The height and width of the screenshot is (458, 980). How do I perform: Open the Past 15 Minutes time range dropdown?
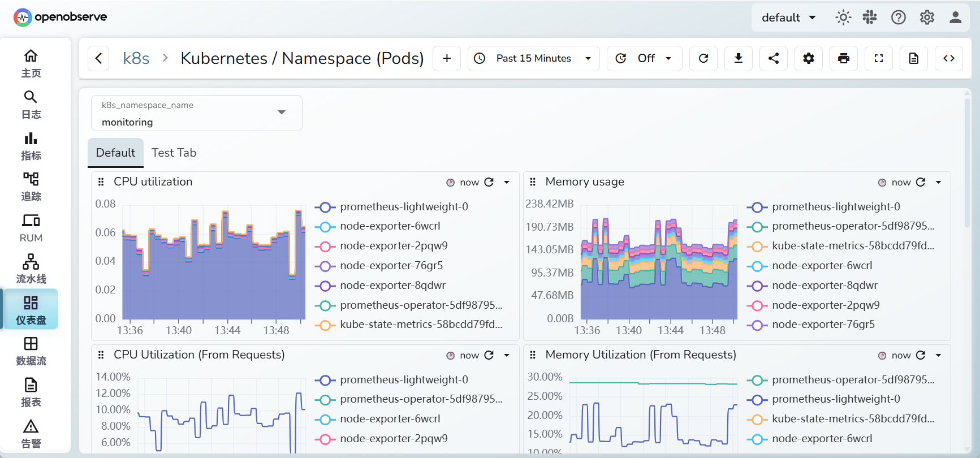[533, 58]
